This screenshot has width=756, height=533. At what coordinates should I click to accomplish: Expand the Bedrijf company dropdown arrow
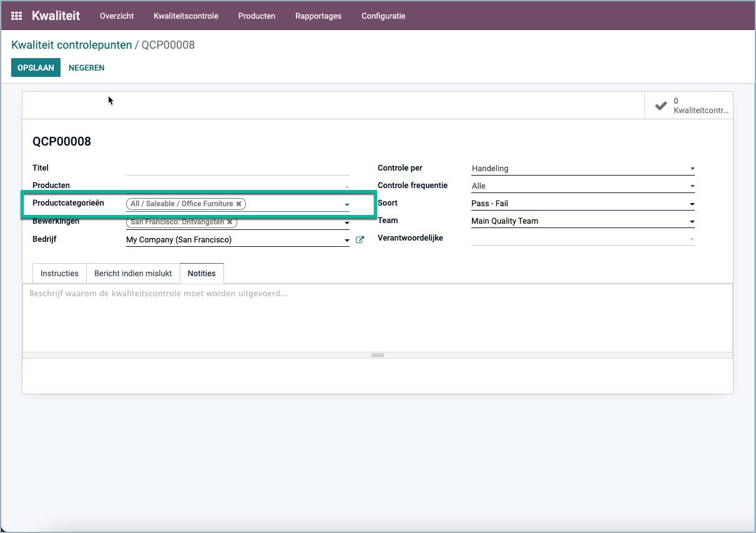(347, 240)
